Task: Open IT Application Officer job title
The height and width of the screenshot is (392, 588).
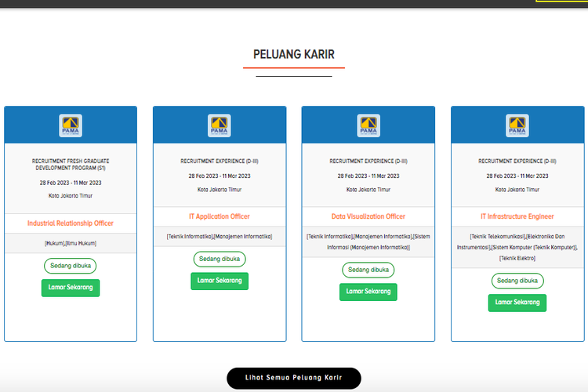Action: click(220, 216)
